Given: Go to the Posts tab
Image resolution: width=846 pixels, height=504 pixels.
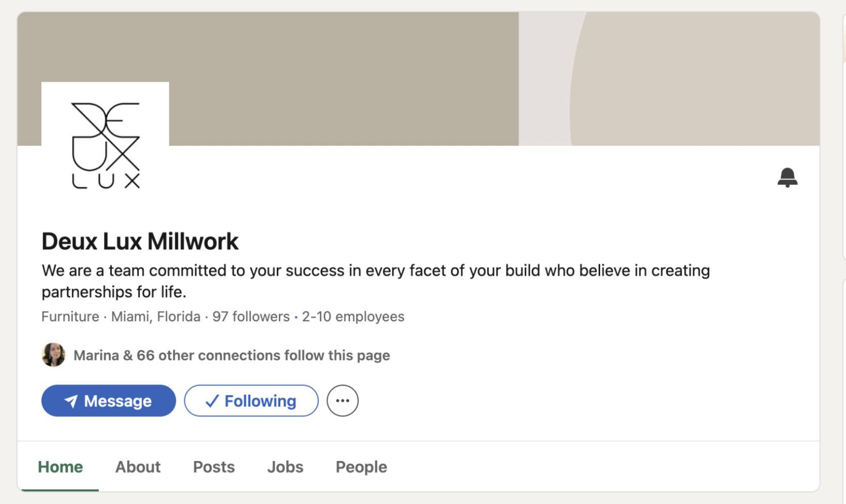Looking at the screenshot, I should tap(214, 467).
